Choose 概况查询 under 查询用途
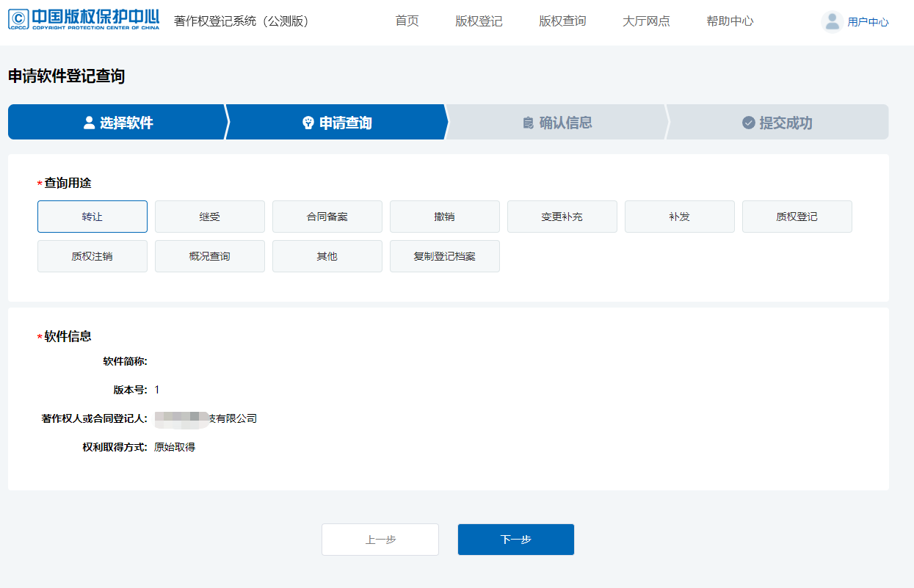914x588 pixels. click(x=209, y=256)
